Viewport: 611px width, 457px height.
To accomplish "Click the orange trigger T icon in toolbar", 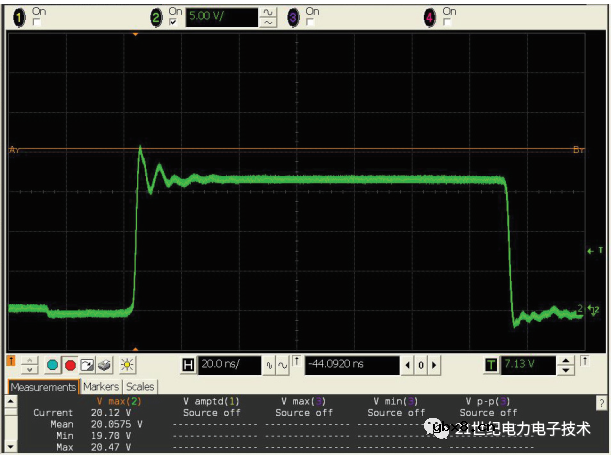I will click(x=11, y=360).
